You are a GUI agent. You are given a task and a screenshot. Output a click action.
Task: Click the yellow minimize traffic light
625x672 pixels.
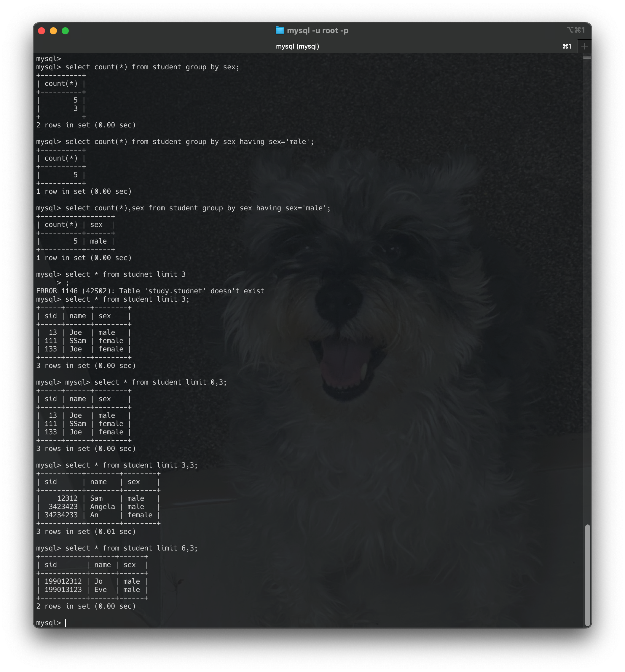coord(53,31)
